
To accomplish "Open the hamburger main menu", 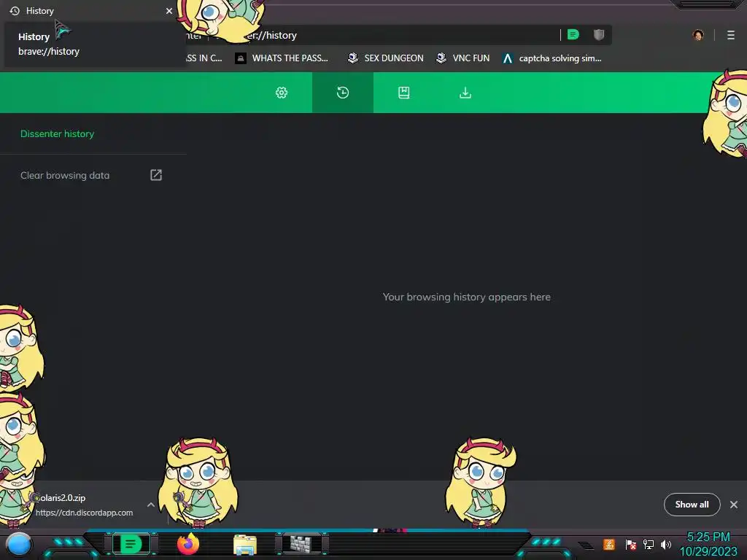I will point(731,35).
